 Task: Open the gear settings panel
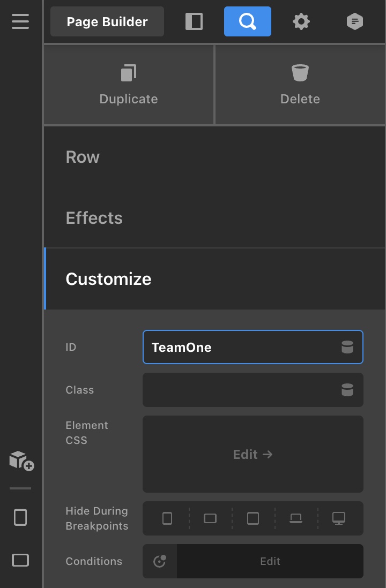[301, 21]
